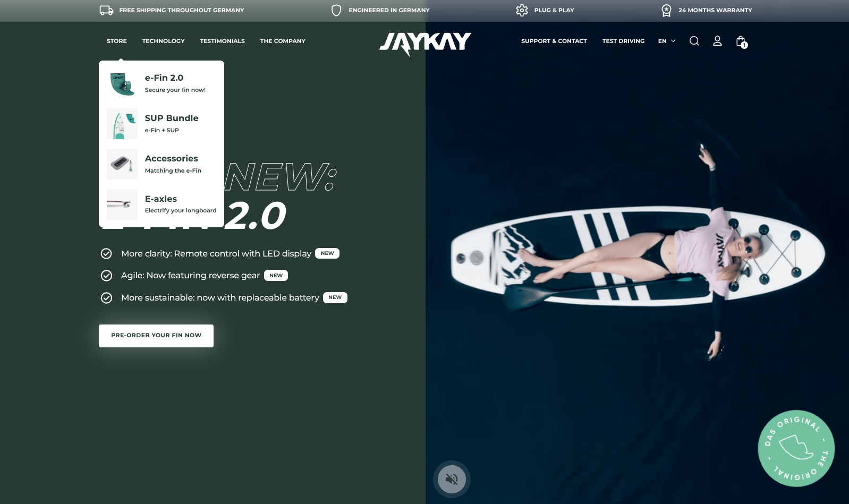The height and width of the screenshot is (504, 849).
Task: Open SUPPORT & CONTACT page
Action: [554, 41]
